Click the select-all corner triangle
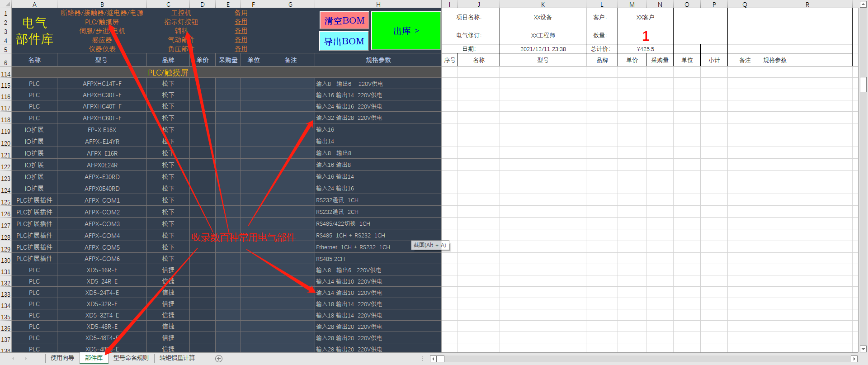The width and height of the screenshot is (868, 365). click(x=5, y=4)
